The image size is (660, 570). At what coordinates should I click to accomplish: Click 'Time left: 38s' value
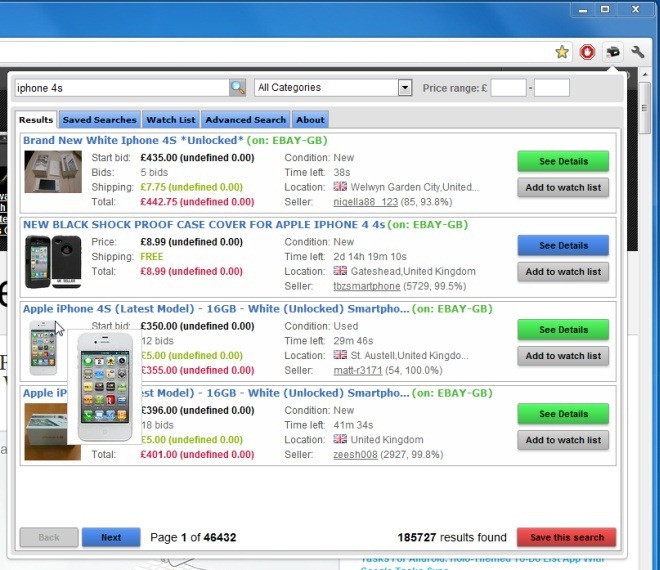point(342,172)
